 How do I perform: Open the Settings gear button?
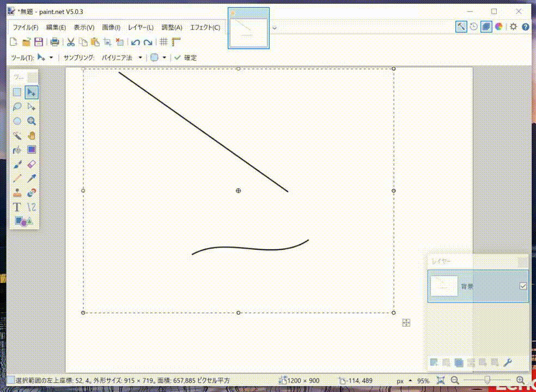pyautogui.click(x=513, y=27)
